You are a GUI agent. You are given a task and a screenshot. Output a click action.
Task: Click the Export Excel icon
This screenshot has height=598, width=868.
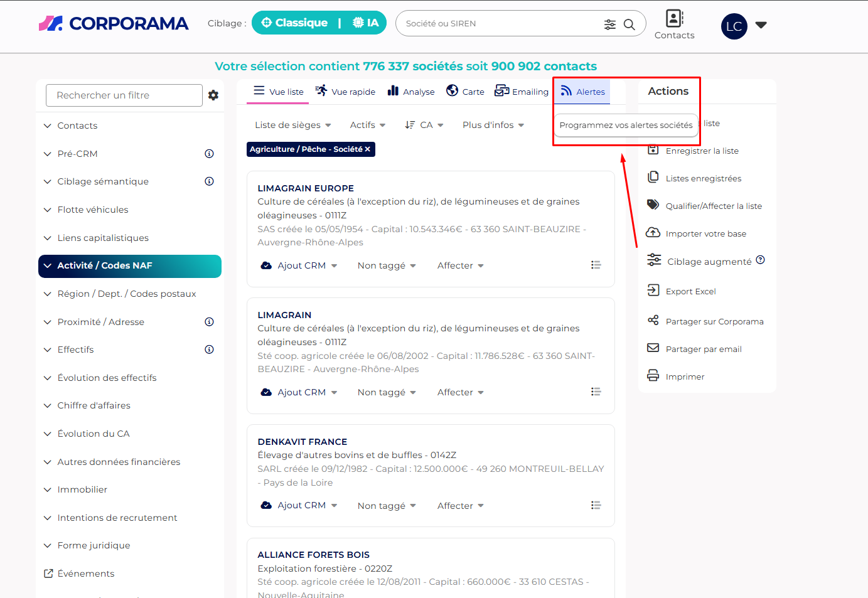click(x=653, y=291)
